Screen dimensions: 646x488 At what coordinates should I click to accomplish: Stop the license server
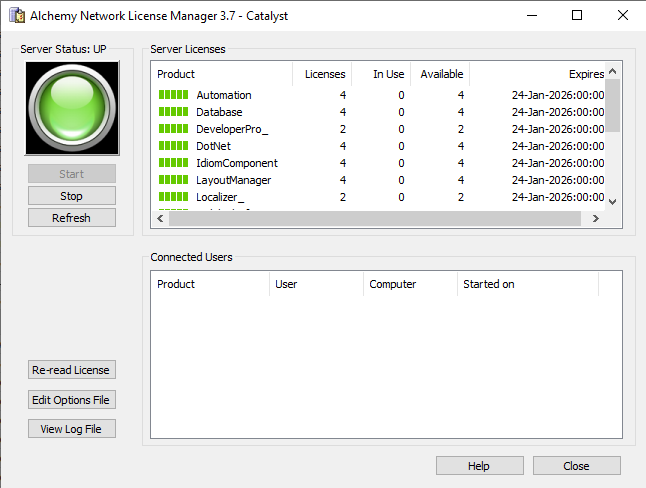click(72, 196)
